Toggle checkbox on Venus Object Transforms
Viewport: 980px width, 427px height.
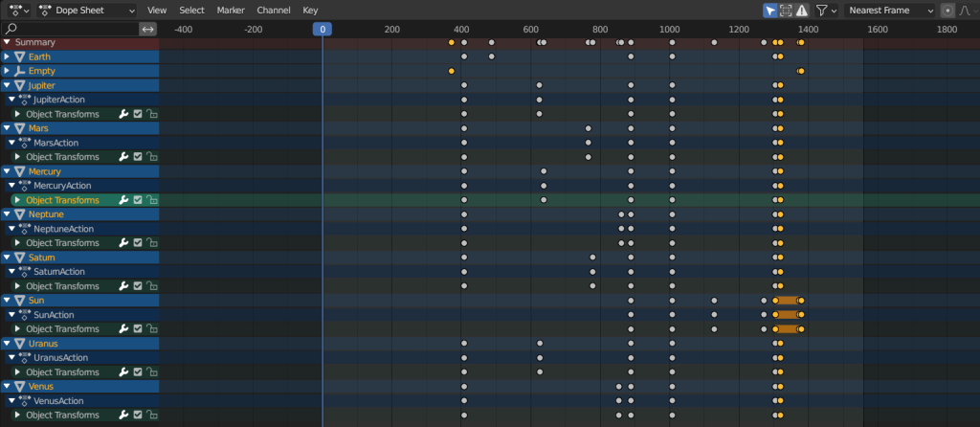pos(138,416)
